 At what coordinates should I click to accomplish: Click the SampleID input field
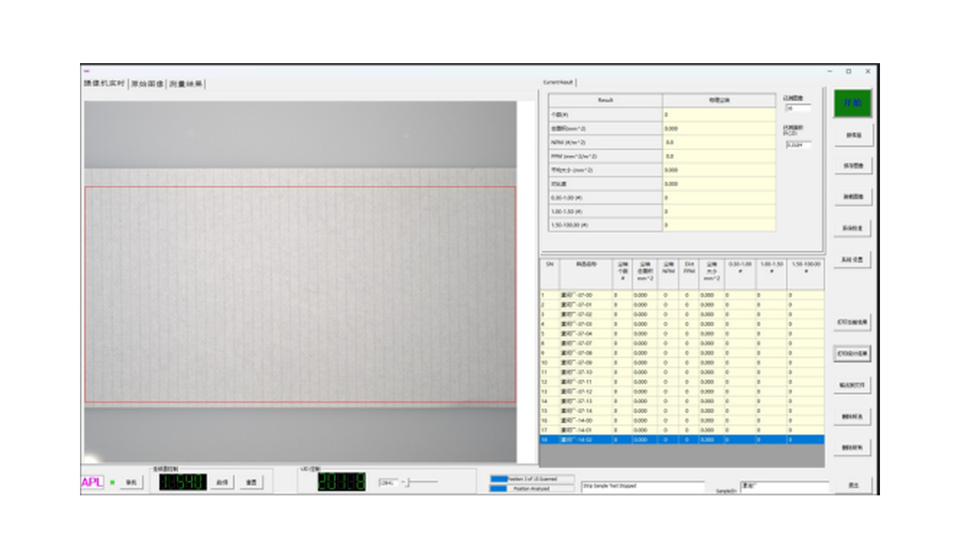point(784,486)
